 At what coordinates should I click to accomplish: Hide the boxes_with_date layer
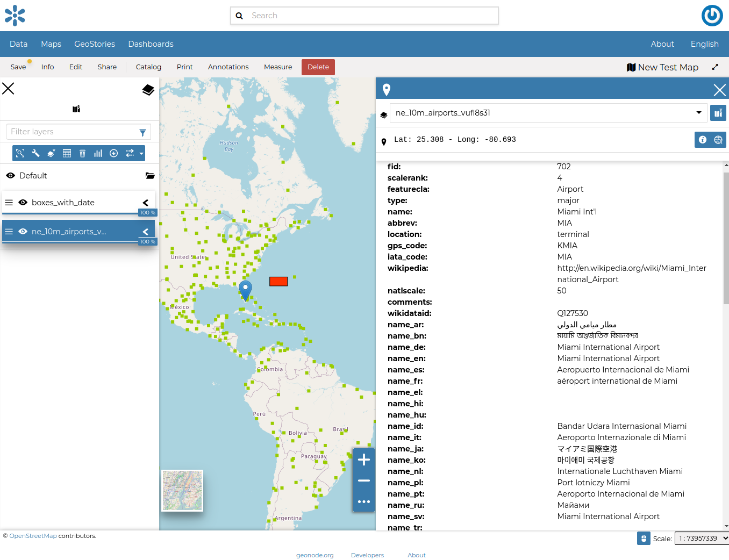click(23, 203)
